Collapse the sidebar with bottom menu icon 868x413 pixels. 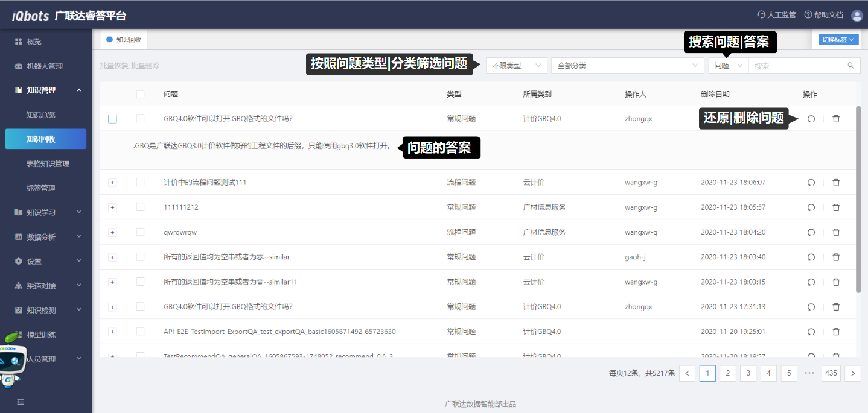pos(21,402)
